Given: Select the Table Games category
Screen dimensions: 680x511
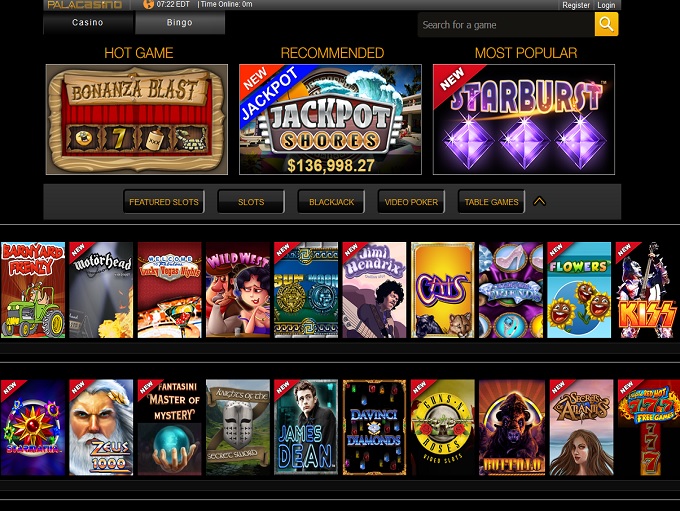Looking at the screenshot, I should pyautogui.click(x=491, y=202).
